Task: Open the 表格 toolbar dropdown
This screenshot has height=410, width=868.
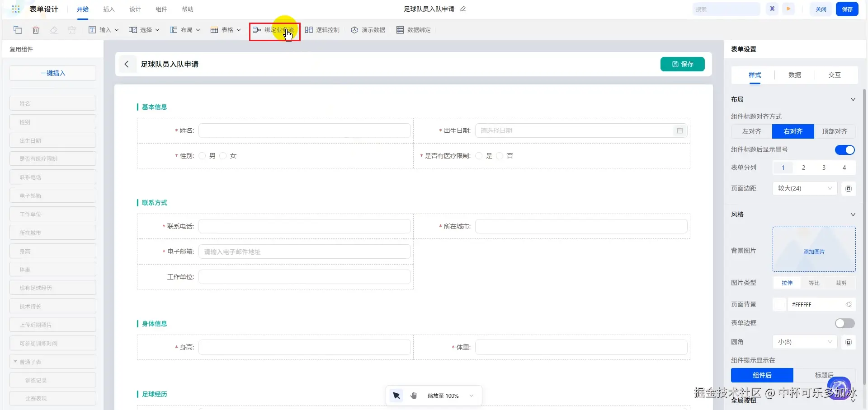Action: point(226,30)
